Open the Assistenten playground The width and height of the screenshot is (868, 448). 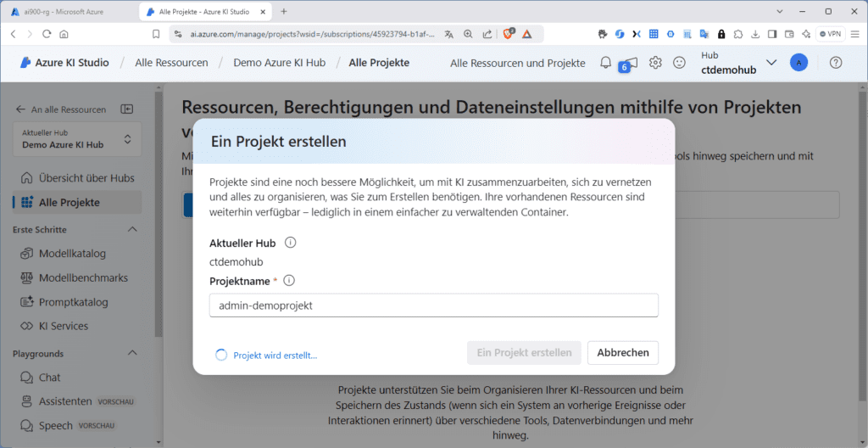[77, 400]
